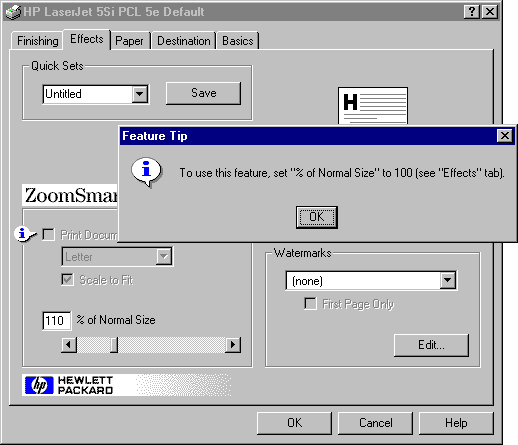Toggle the Print Document On checkbox

click(x=49, y=234)
